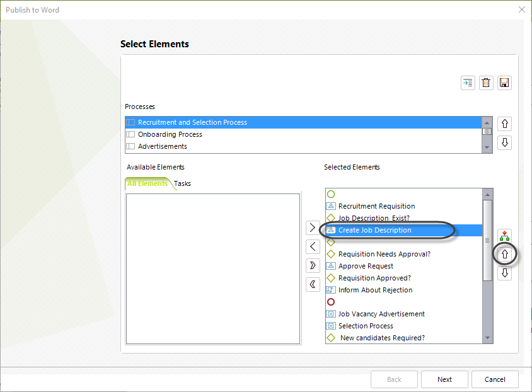The width and height of the screenshot is (532, 392).
Task: Select Advertisements in processes list
Action: tap(304, 146)
